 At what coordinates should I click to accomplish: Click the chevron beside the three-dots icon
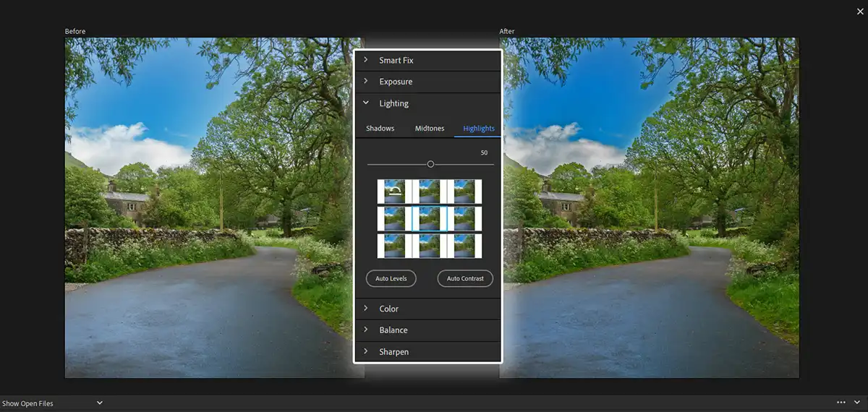857,403
